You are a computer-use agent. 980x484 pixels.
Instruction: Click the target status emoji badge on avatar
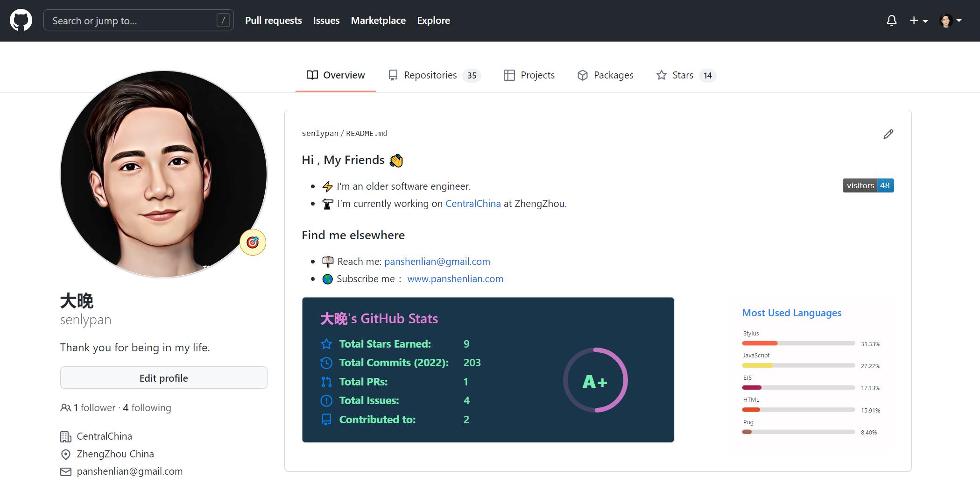(253, 242)
